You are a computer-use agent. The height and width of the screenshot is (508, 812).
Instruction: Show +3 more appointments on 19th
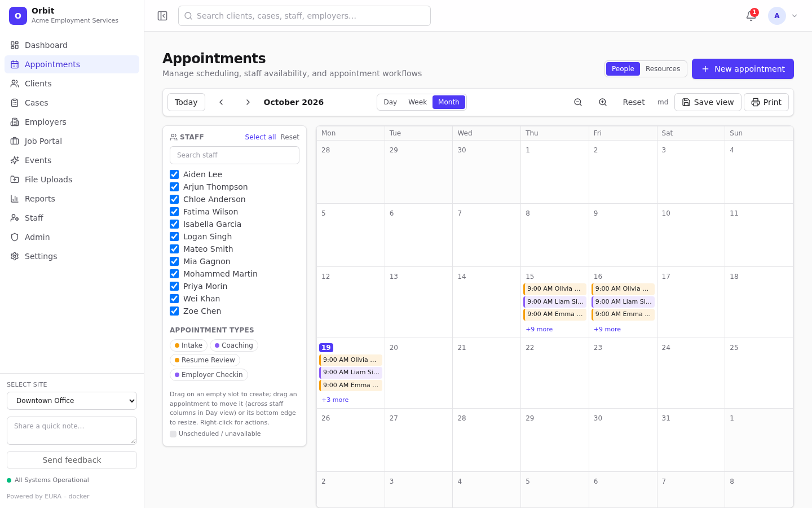335,400
